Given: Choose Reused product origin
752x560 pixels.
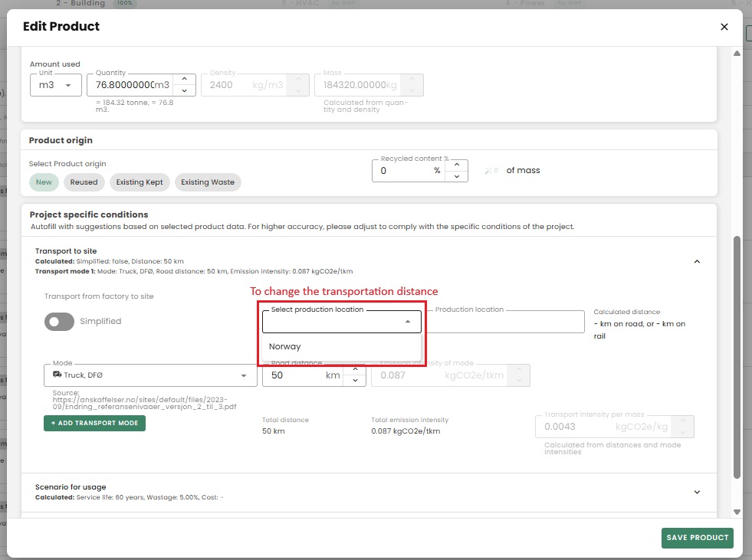Looking at the screenshot, I should (84, 182).
